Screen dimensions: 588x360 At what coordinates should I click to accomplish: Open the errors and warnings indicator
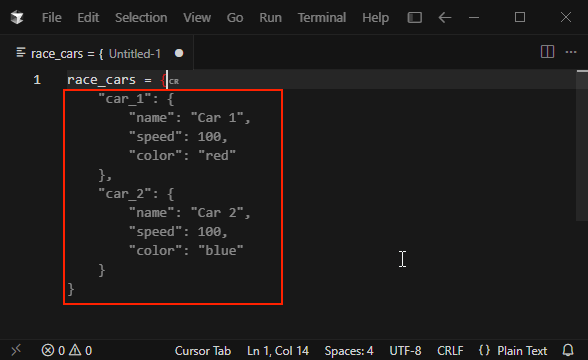[x=66, y=351]
